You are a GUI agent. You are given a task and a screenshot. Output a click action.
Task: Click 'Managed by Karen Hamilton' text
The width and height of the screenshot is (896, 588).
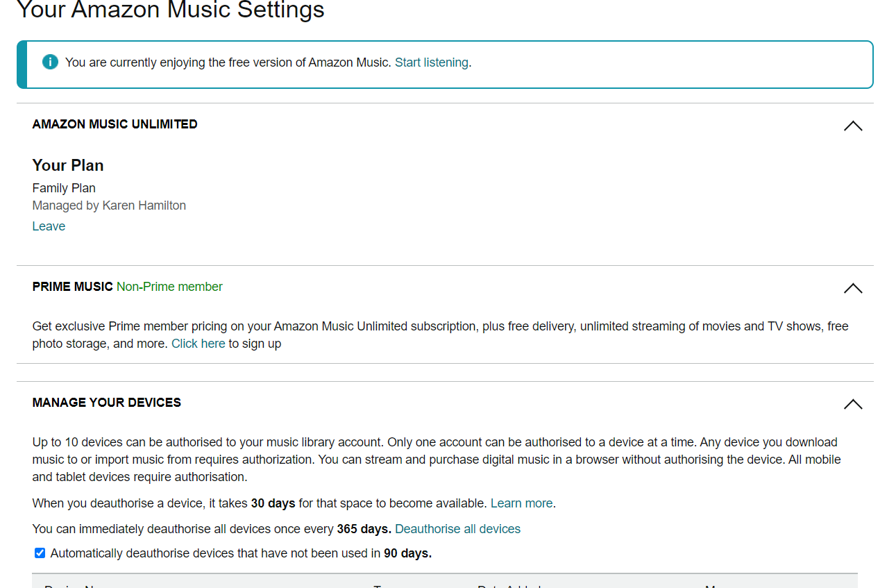(109, 205)
